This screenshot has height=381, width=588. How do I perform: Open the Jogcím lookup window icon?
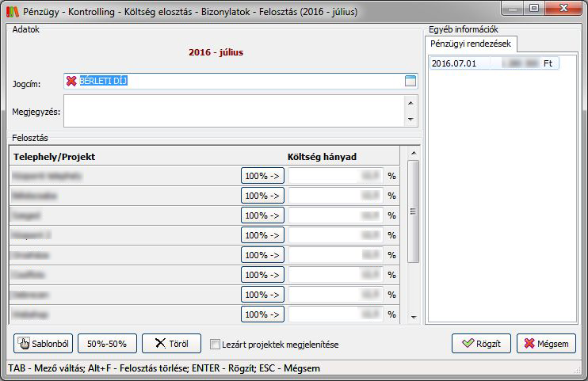[410, 81]
